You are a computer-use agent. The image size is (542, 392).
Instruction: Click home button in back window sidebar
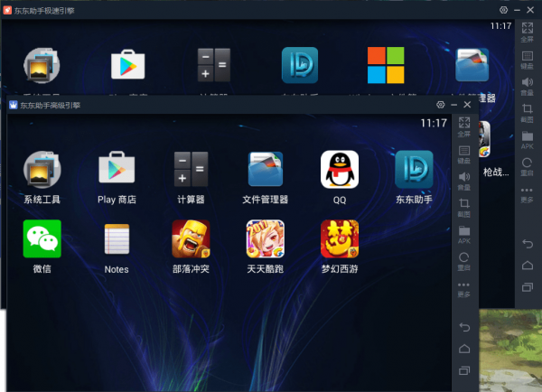pos(528,266)
